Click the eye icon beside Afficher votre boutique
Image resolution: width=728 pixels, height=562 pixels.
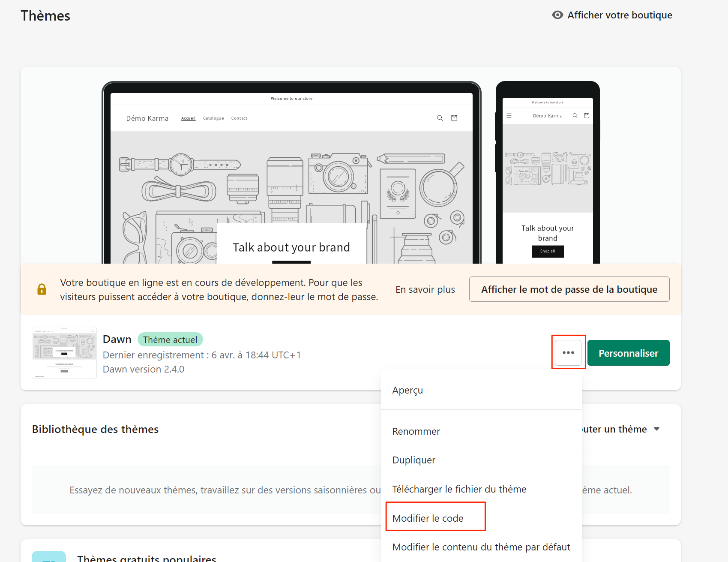click(x=557, y=15)
